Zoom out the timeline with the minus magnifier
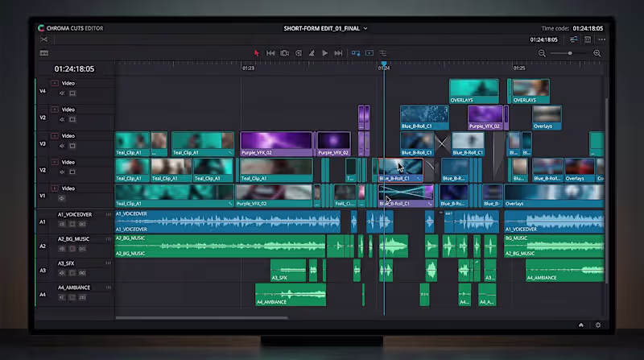Image resolution: width=644 pixels, height=360 pixels. click(x=542, y=53)
